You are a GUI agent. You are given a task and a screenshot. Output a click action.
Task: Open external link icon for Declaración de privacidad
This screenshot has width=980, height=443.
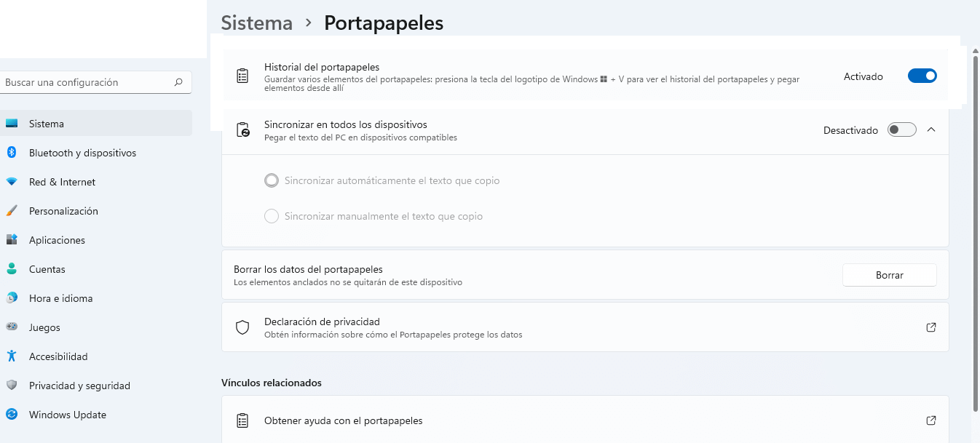930,327
